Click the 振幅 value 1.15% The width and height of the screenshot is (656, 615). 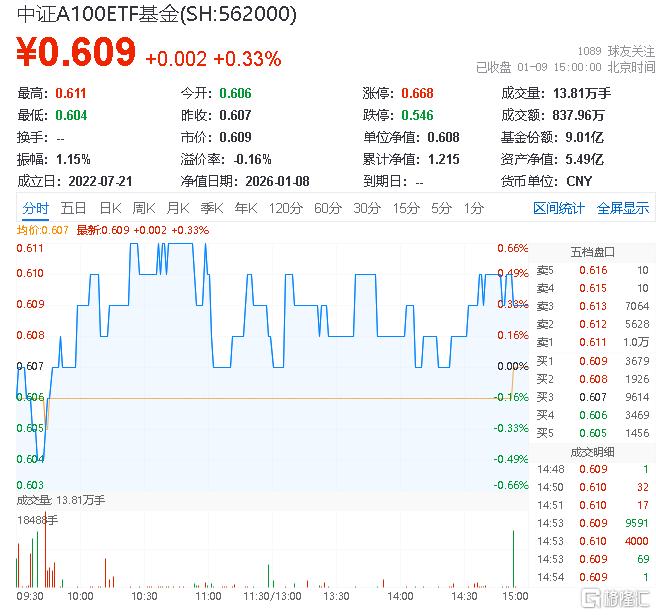click(x=73, y=159)
